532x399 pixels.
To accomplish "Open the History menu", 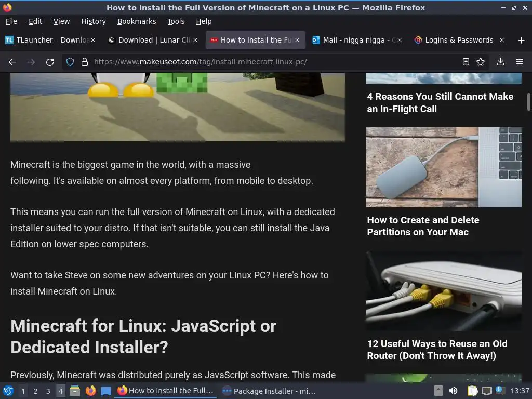I will 94,21.
